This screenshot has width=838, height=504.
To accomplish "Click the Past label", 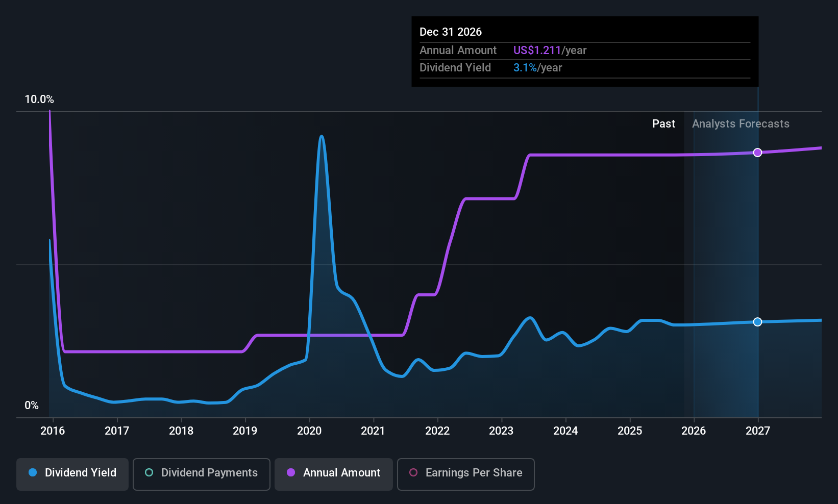I will [663, 124].
